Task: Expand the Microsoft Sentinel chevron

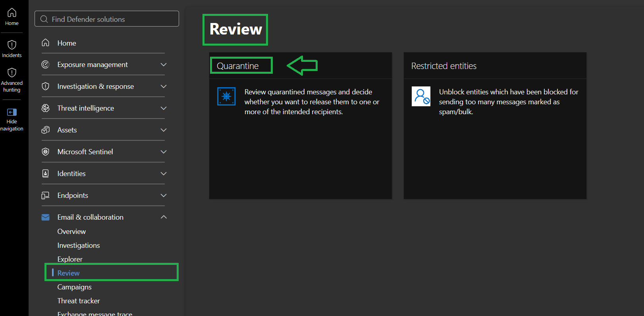Action: point(164,151)
